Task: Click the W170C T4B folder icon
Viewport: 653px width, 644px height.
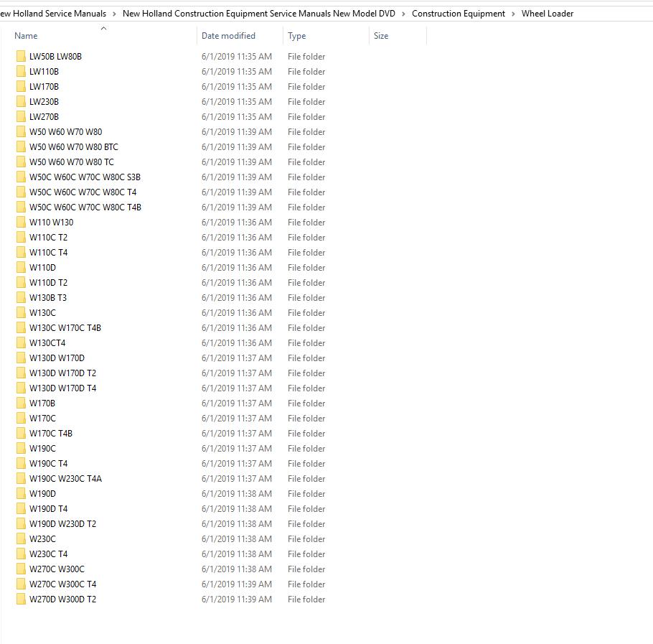Action: pos(21,433)
